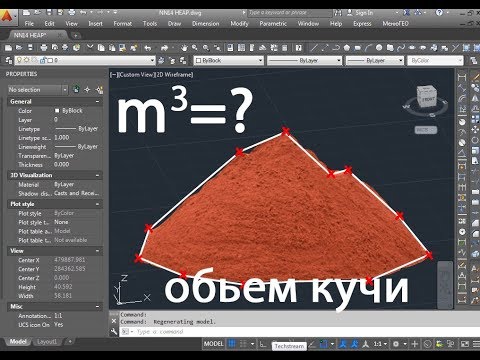Viewport: 480px width, 360px height.
Task: Click the Save disk icon
Action: coord(30,48)
